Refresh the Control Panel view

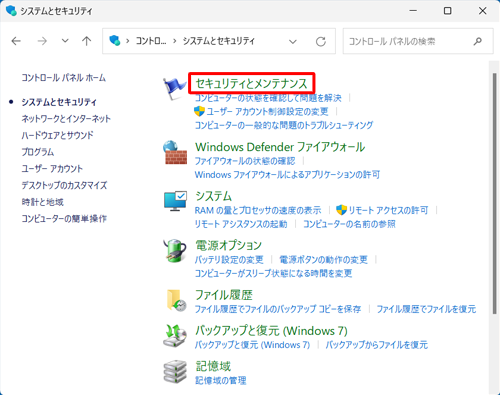(321, 41)
